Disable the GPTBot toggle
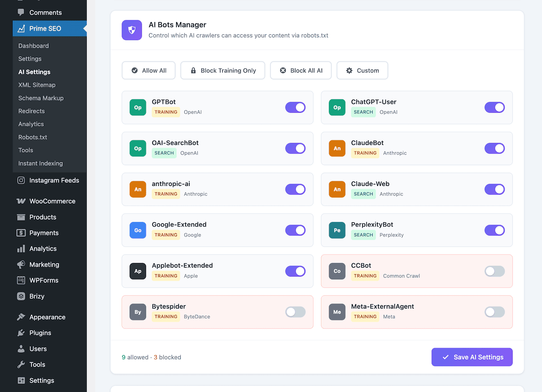Screen dimensions: 542x392 295,107
